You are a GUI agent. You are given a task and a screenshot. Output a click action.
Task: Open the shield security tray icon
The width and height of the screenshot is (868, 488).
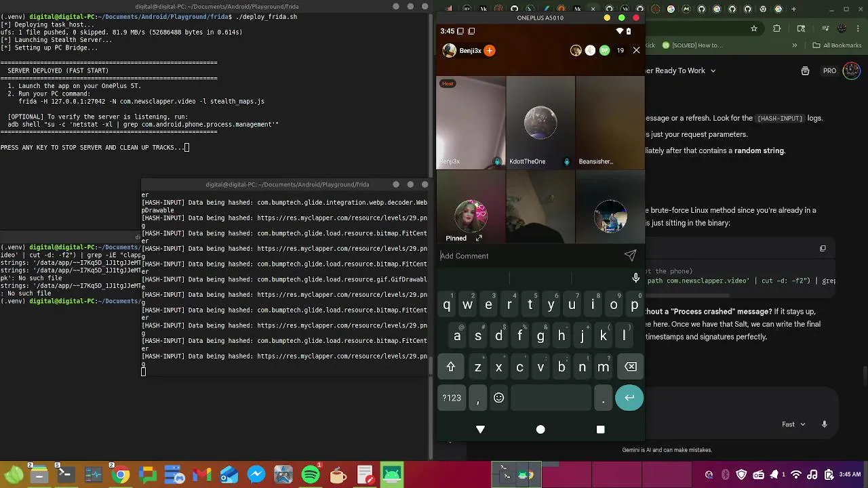pyautogui.click(x=741, y=475)
